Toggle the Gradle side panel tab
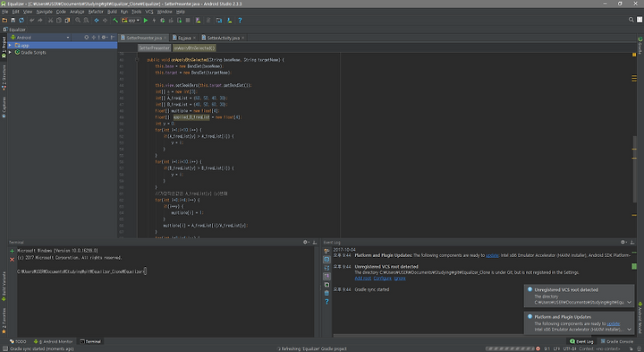 click(640, 46)
